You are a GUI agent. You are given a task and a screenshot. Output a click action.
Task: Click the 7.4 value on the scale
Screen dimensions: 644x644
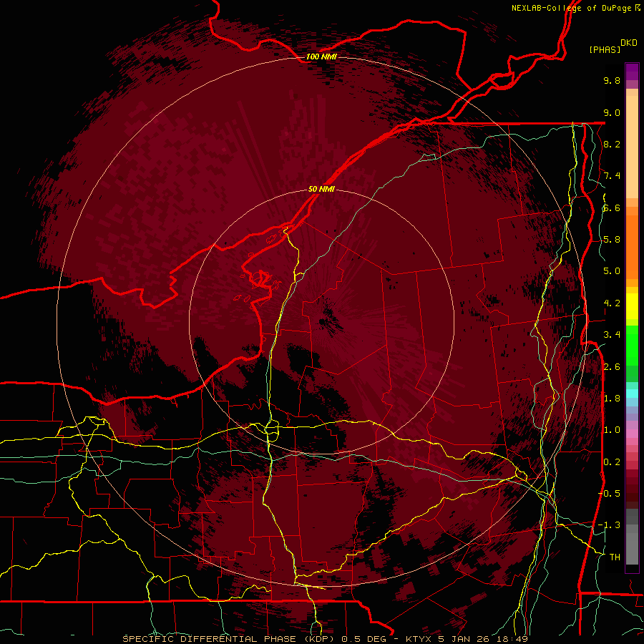pyautogui.click(x=612, y=176)
